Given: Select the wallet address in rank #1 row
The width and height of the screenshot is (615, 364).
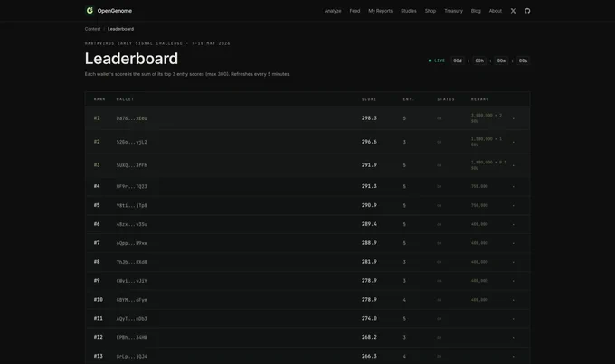Looking at the screenshot, I should (131, 118).
